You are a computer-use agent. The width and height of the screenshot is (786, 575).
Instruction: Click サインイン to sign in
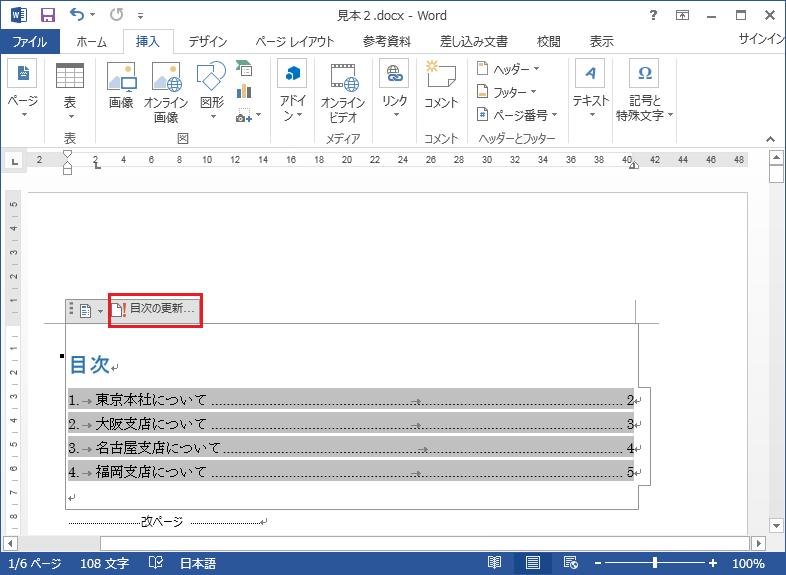tap(761, 40)
